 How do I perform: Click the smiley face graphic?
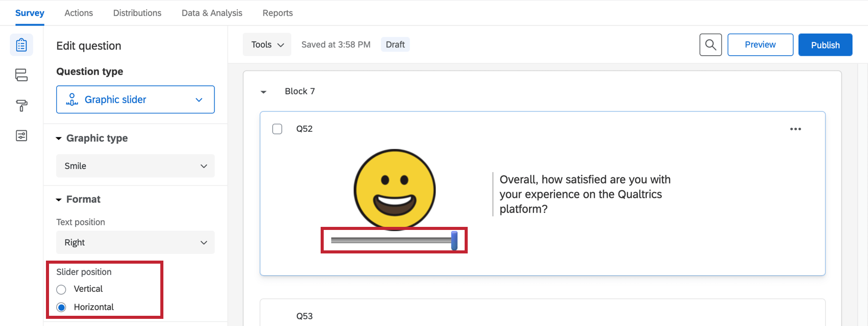[x=395, y=189]
